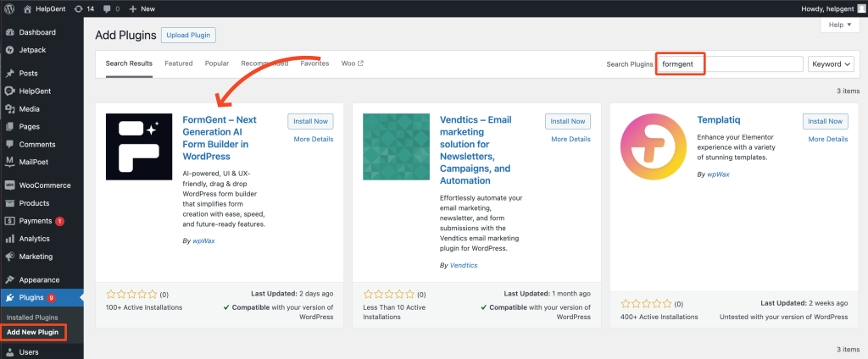Screen dimensions: 868x359
Task: Focus the Search Plugins input field
Action: (x=730, y=64)
